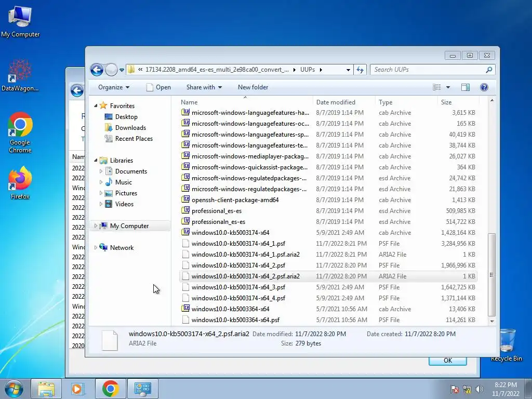Viewport: 532px width, 399px height.
Task: Click icon of windows10.0-kb5003364-x64 cab file
Action: tap(185, 309)
